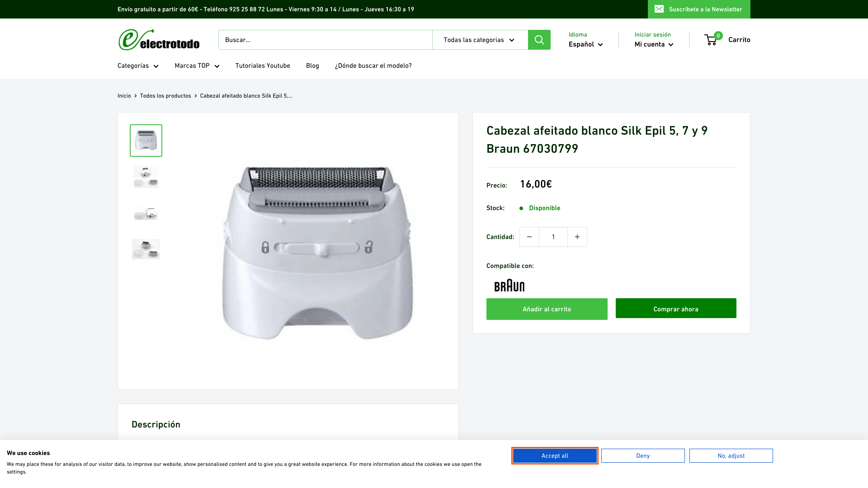Click the Comprar ahora button
Viewport: 868px width, 488px height.
pos(676,308)
